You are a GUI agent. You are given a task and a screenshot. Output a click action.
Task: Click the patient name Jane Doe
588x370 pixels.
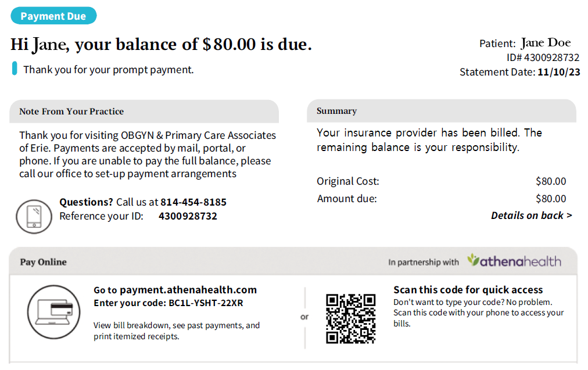point(546,43)
